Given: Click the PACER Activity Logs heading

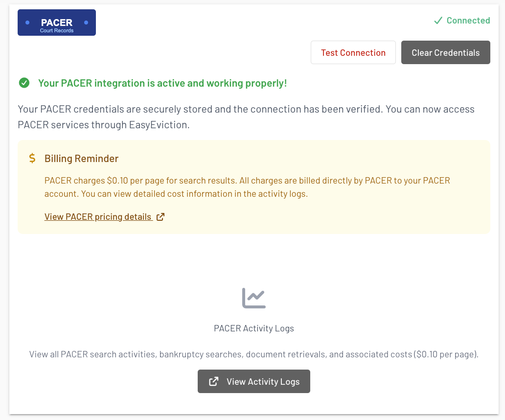Looking at the screenshot, I should point(253,328).
